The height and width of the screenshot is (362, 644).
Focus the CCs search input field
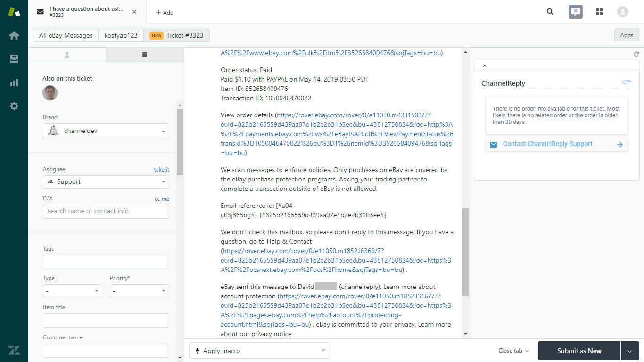pyautogui.click(x=106, y=211)
